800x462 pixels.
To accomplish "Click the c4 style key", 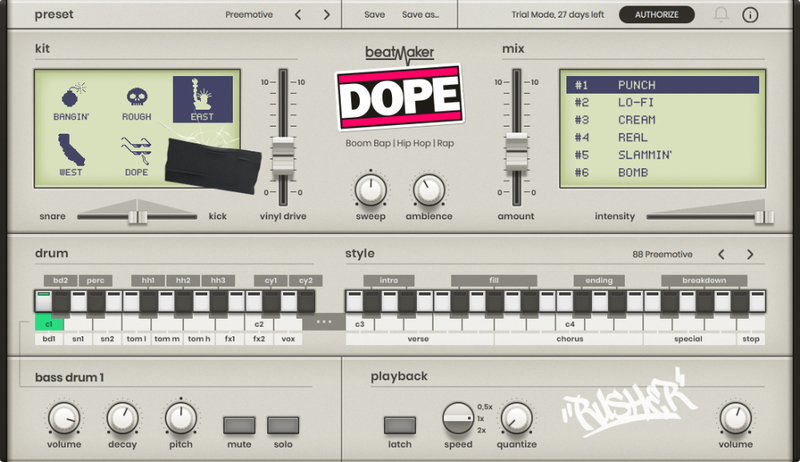I will point(570,324).
